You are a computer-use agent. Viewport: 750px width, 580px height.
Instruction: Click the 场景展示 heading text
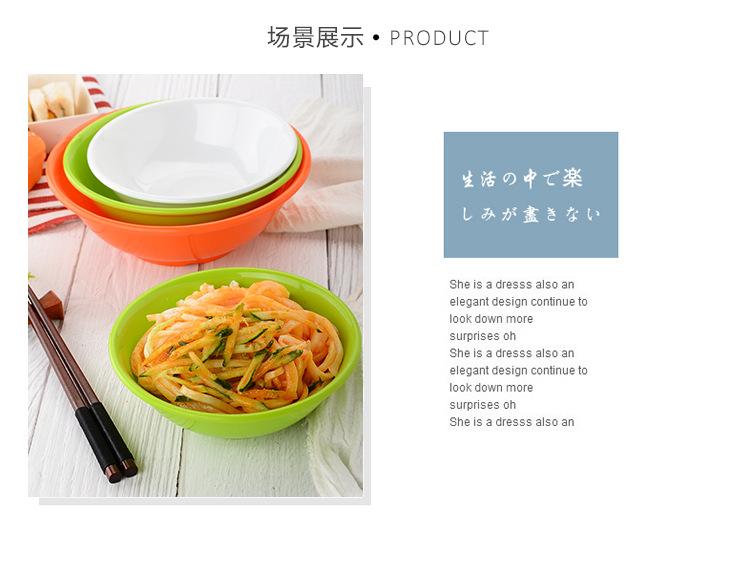coord(315,37)
